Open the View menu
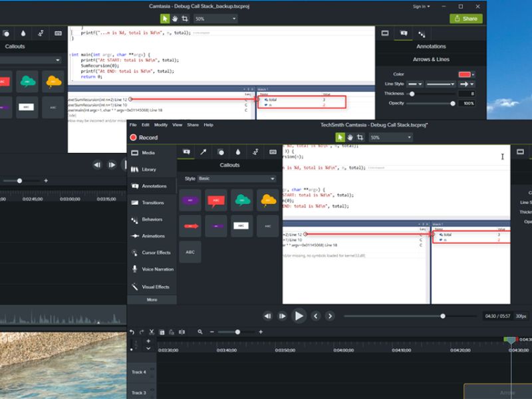532x399 pixels. [177, 125]
